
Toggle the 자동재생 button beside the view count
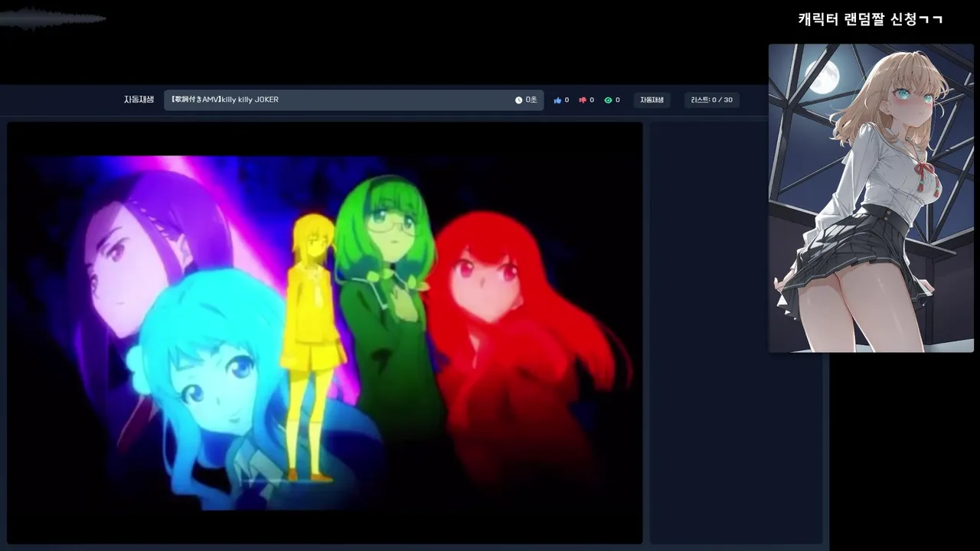click(652, 100)
